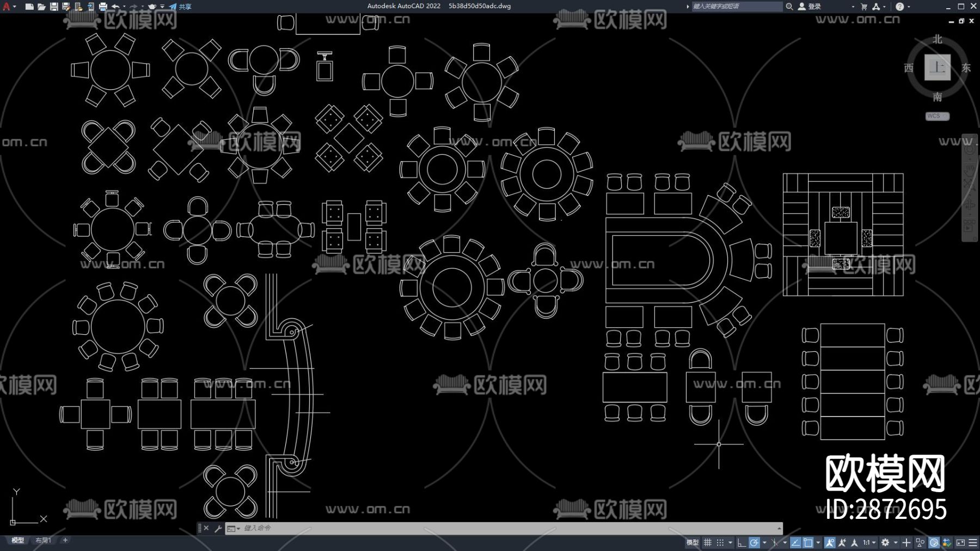Create a new drawing
The width and height of the screenshot is (980, 551).
tap(29, 7)
